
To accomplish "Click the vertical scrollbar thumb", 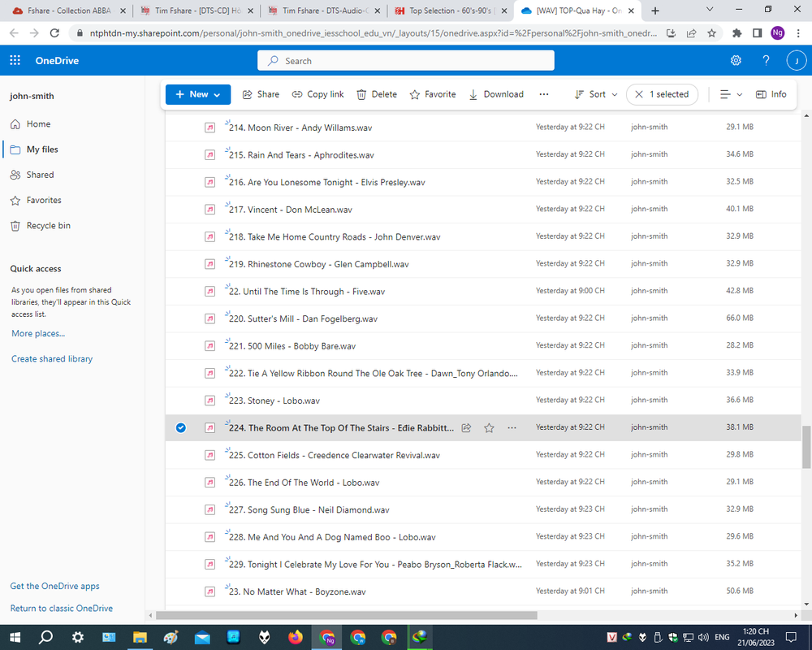I will [x=806, y=447].
